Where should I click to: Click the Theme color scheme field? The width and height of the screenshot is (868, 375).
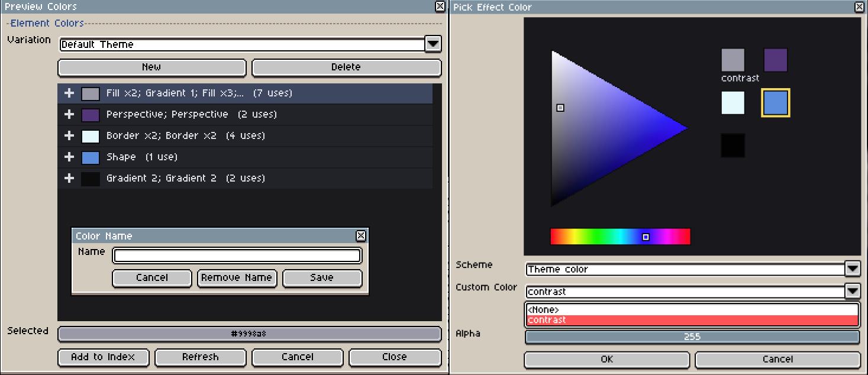click(686, 269)
